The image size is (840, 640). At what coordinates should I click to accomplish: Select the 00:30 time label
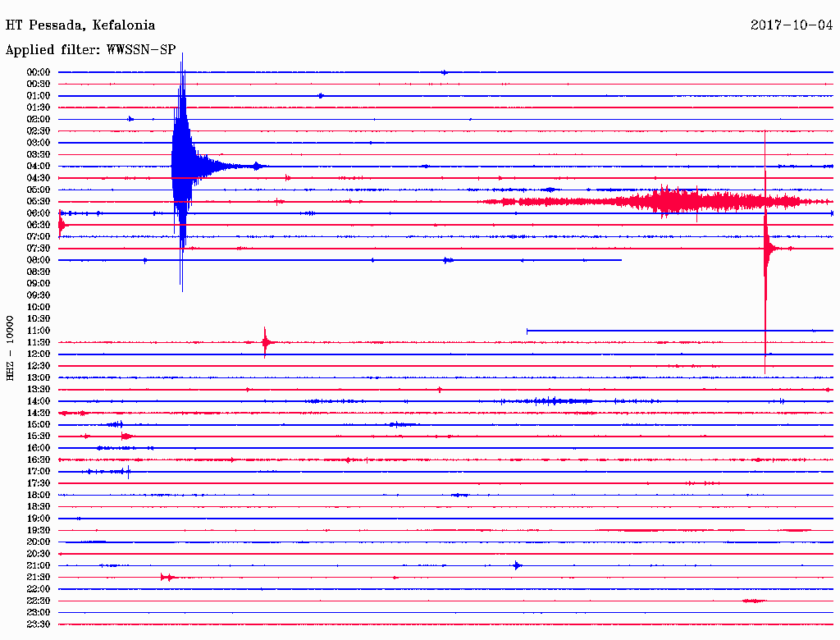[x=39, y=85]
